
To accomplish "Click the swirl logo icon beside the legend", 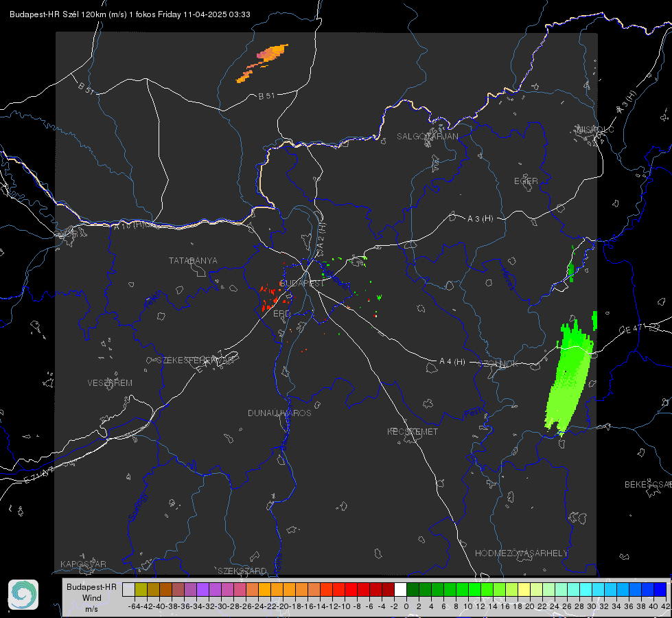I will (23, 595).
